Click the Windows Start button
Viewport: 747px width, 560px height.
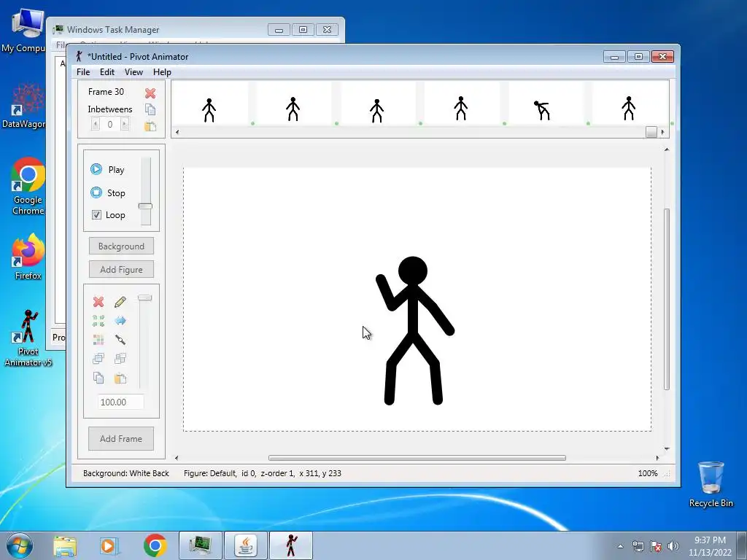click(20, 545)
